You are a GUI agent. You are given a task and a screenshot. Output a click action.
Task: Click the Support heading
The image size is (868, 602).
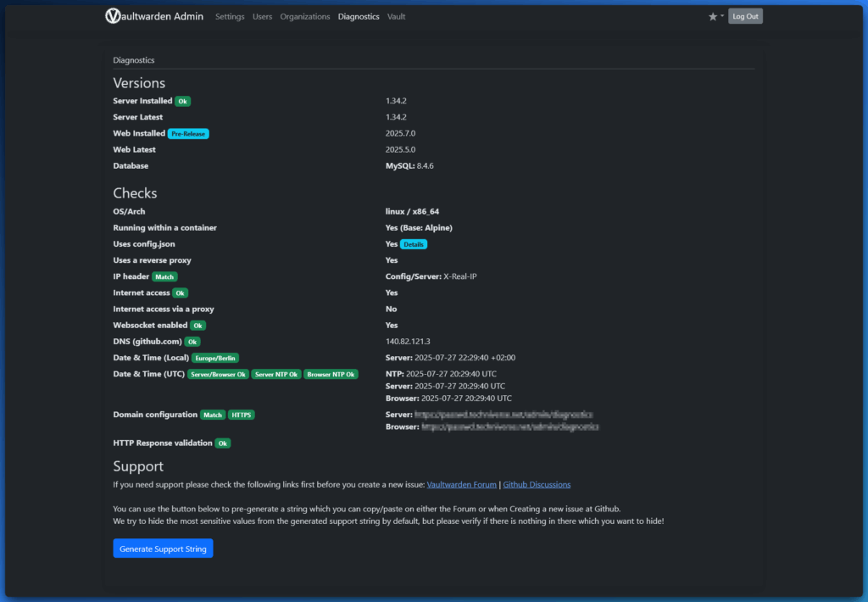[x=138, y=466]
